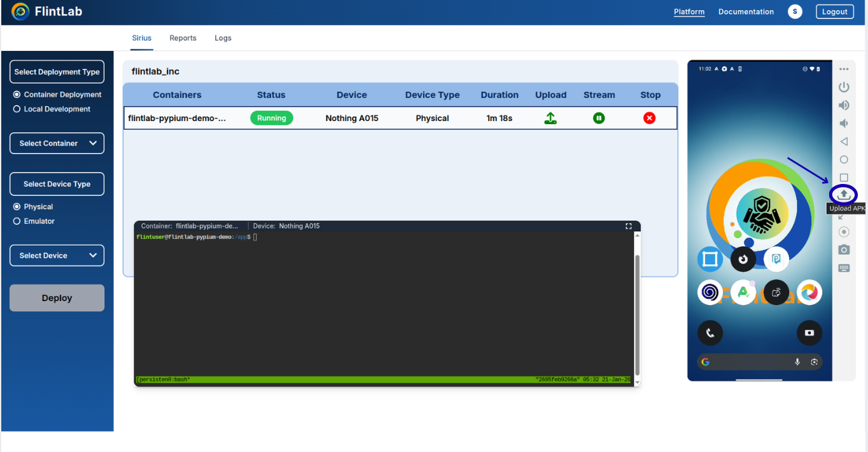868x452 pixels.
Task: Click Select Deployment Type box
Action: 57,72
